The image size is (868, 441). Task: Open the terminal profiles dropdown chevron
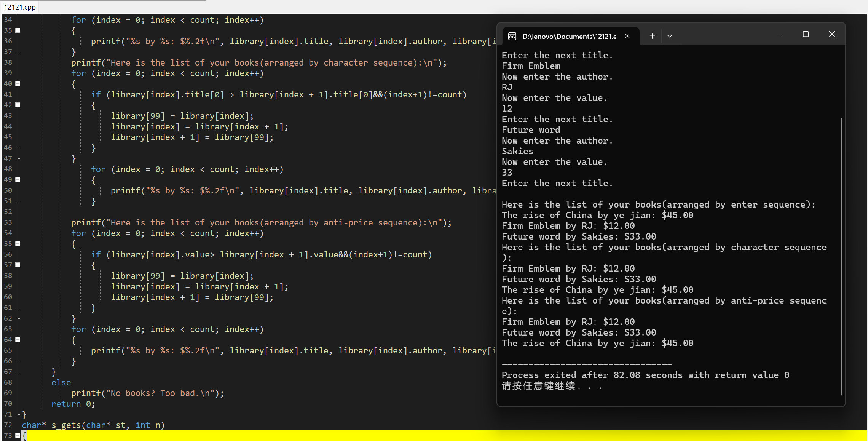pos(670,36)
